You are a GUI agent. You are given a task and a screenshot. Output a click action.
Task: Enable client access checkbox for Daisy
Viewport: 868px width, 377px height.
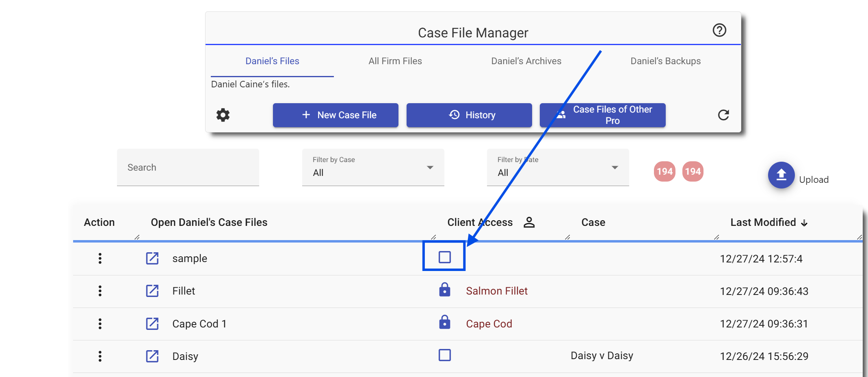[444, 355]
